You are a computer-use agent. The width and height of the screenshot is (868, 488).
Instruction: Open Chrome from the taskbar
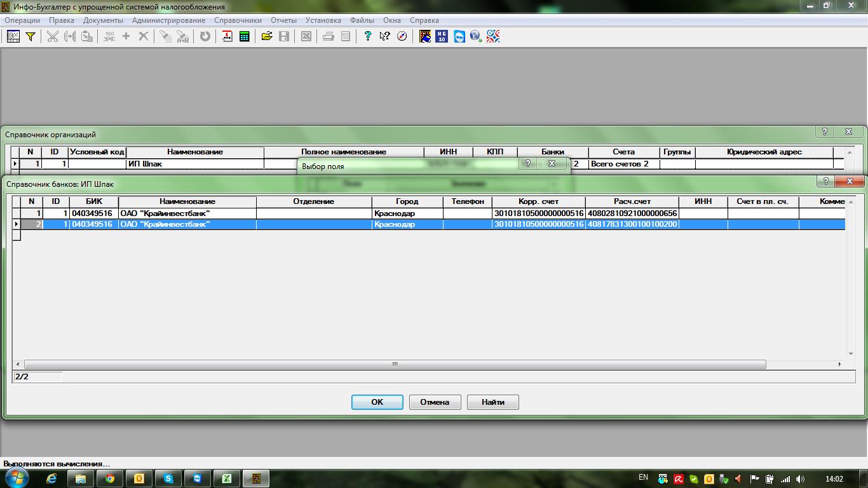pyautogui.click(x=110, y=478)
